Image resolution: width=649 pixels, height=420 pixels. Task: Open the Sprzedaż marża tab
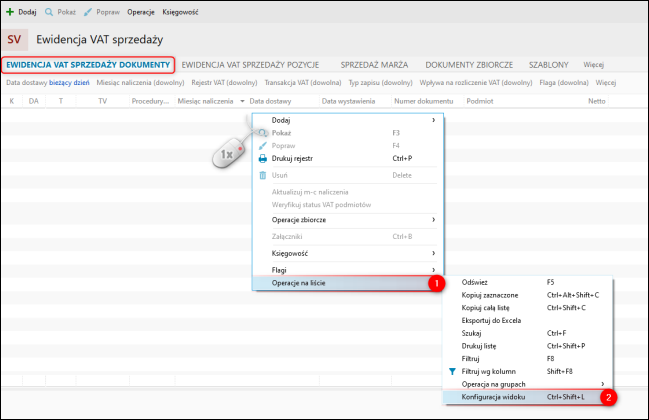click(374, 65)
